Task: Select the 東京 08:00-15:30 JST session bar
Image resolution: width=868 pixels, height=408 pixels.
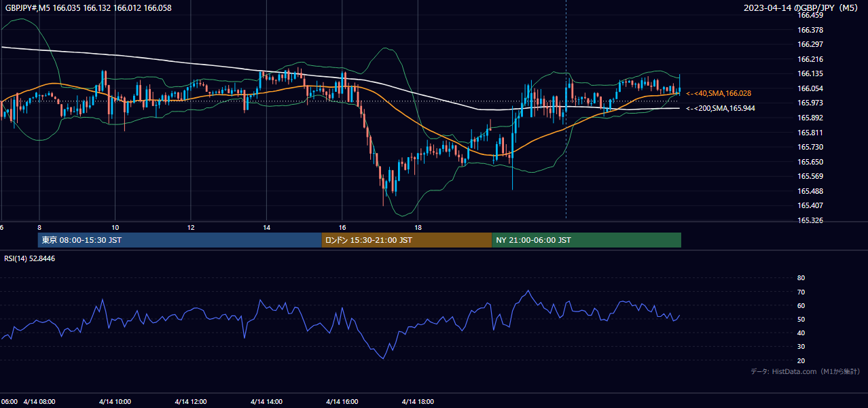Action: coord(179,240)
